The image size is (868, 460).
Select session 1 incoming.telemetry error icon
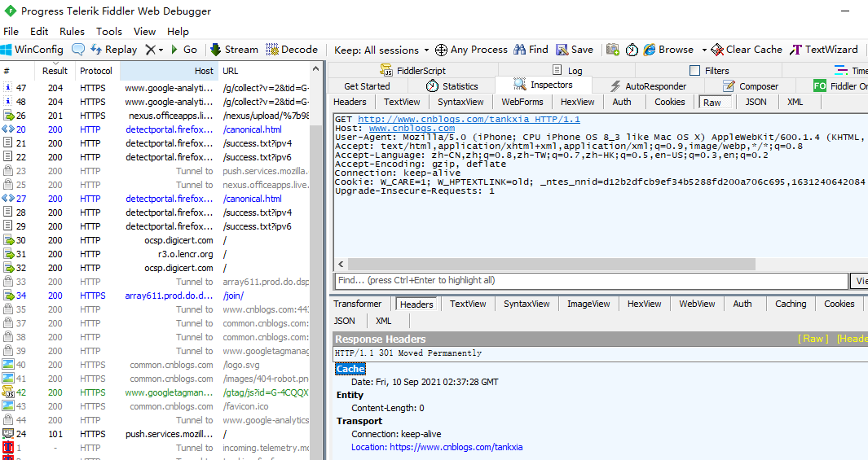[8, 447]
